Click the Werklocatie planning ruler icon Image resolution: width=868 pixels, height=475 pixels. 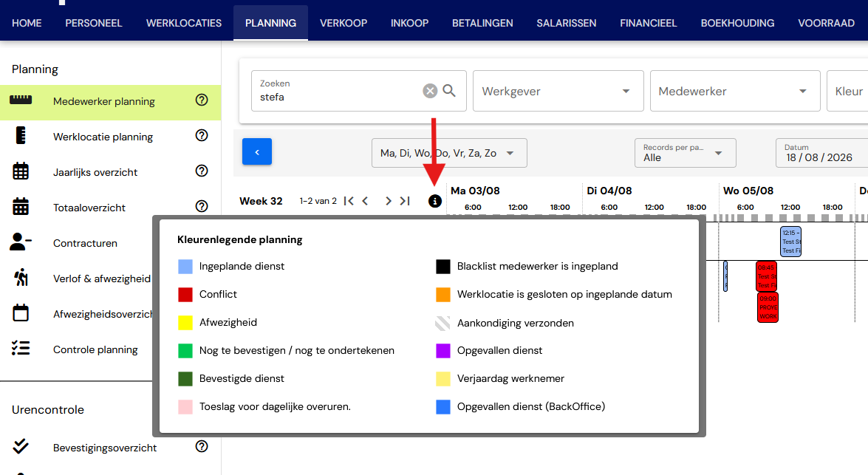click(21, 136)
